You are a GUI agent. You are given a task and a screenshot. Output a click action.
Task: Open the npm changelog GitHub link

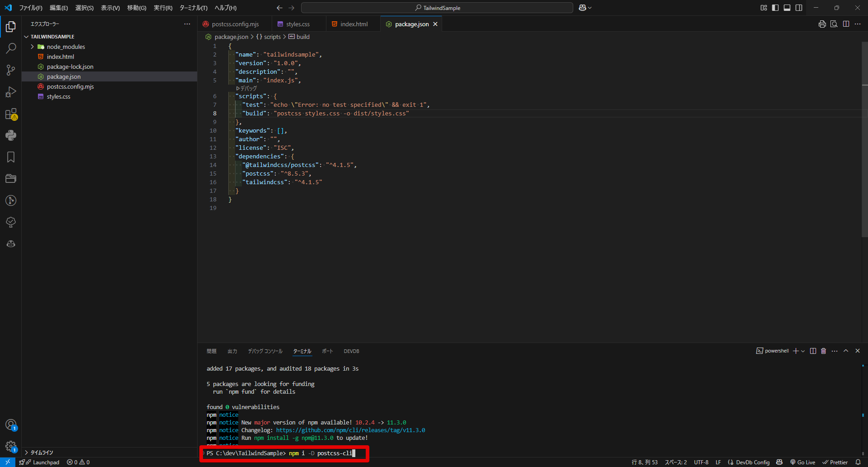[x=350, y=430]
